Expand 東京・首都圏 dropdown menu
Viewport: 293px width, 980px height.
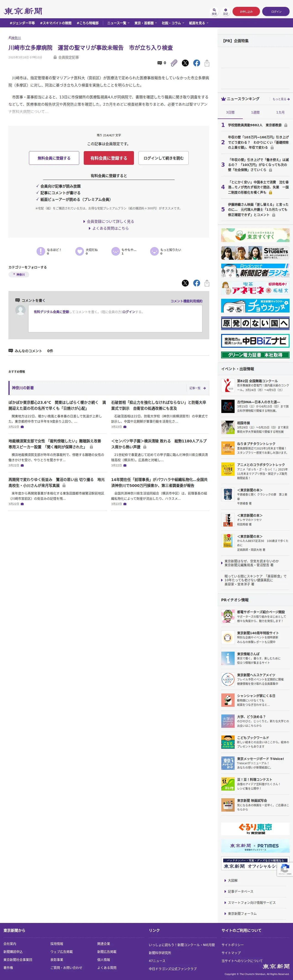(x=146, y=23)
